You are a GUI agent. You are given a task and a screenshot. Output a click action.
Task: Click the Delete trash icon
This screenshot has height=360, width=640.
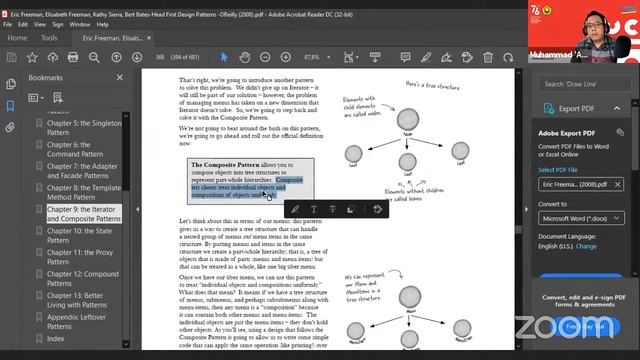[x=488, y=58]
